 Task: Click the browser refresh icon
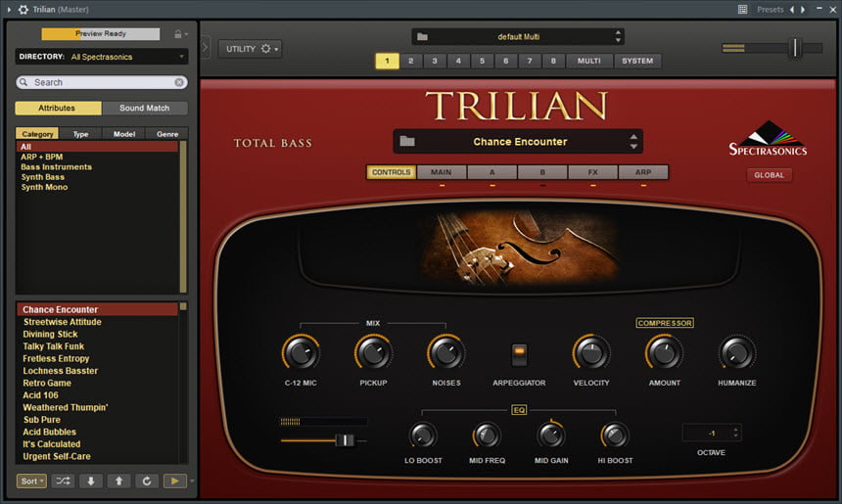pyautogui.click(x=147, y=481)
